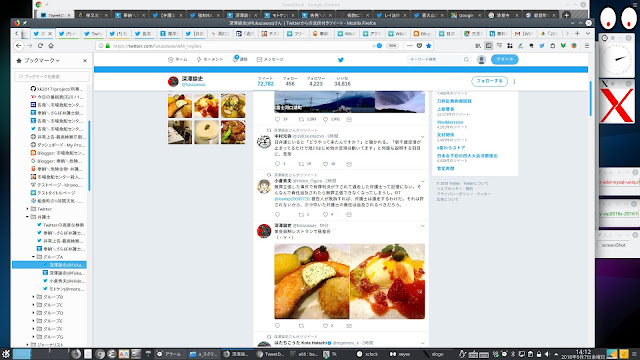Click the bookmark search field
The image size is (640, 360).
pos(52,76)
